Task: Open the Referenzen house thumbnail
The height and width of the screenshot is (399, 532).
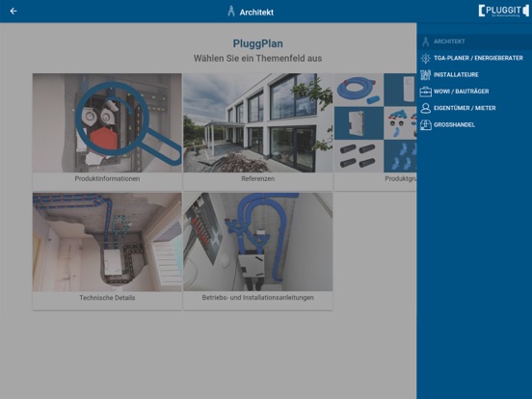Action: (258, 122)
